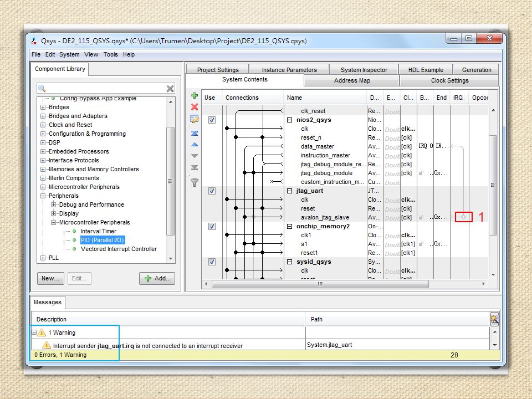
Task: Click the Component Library tree scrollbar thumb
Action: click(x=170, y=181)
